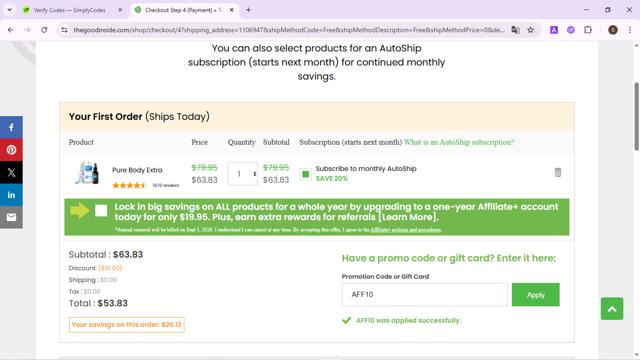Click the 'Shipping : $0.00' line

pos(93,280)
